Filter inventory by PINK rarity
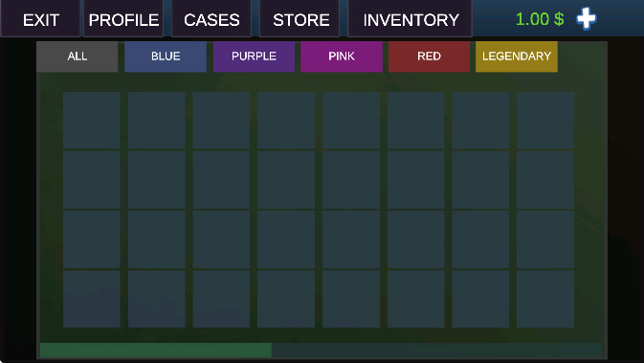The height and width of the screenshot is (363, 644). [x=342, y=57]
